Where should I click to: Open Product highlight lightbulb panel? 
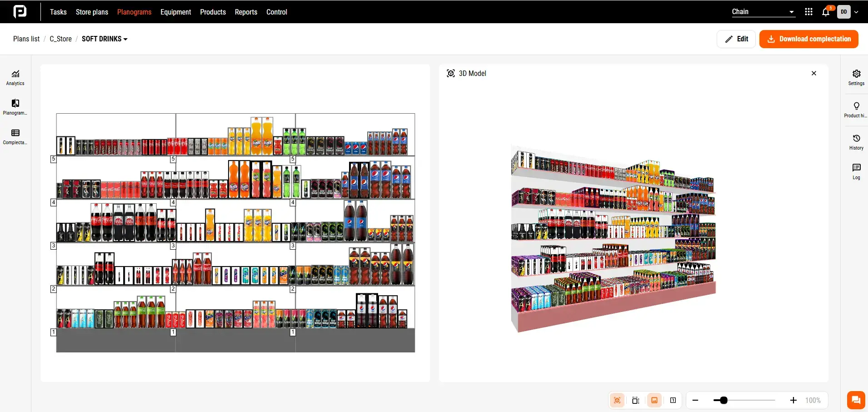[x=856, y=110]
